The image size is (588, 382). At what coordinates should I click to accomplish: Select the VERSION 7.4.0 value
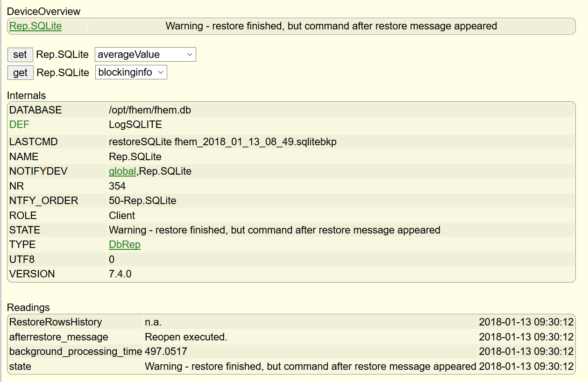click(120, 274)
